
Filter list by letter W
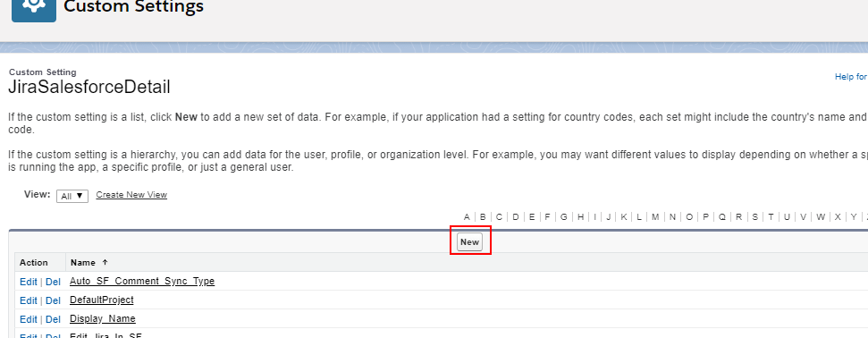pos(821,216)
